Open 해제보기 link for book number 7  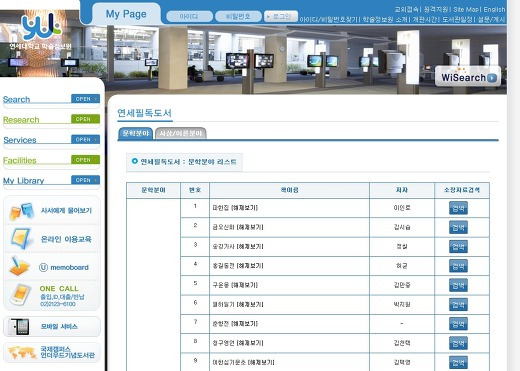click(244, 324)
